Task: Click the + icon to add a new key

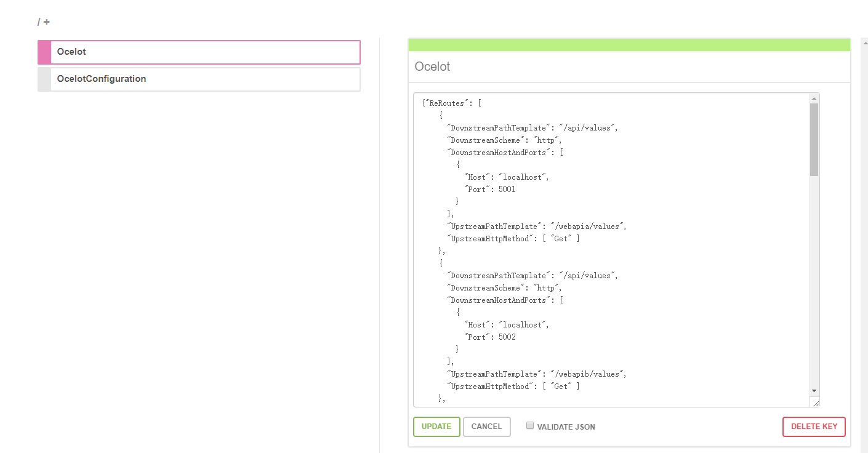Action: 47,22
